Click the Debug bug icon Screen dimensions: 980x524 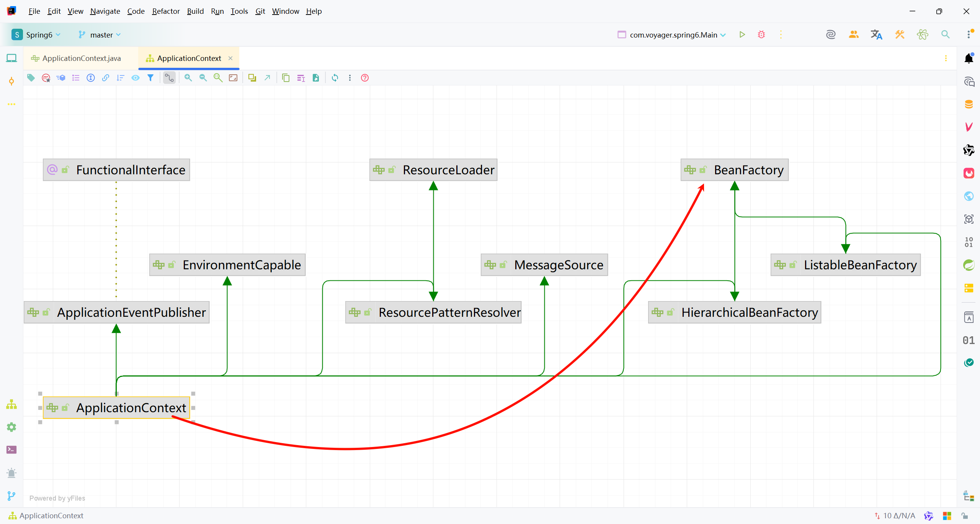click(x=761, y=34)
